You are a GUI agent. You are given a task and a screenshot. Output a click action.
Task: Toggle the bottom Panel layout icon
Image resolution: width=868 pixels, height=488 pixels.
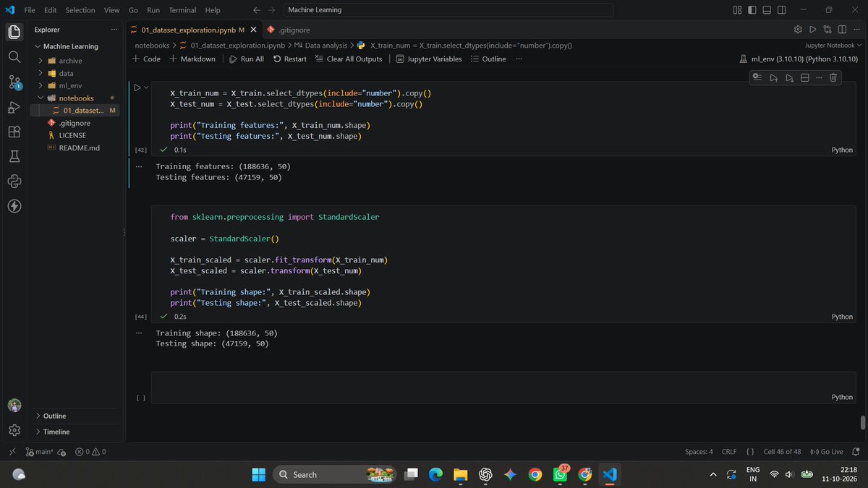pos(768,10)
